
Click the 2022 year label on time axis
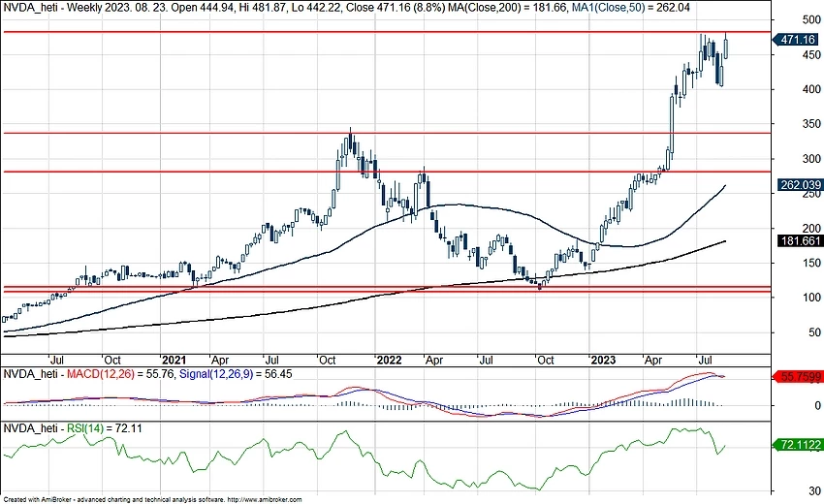pos(390,361)
